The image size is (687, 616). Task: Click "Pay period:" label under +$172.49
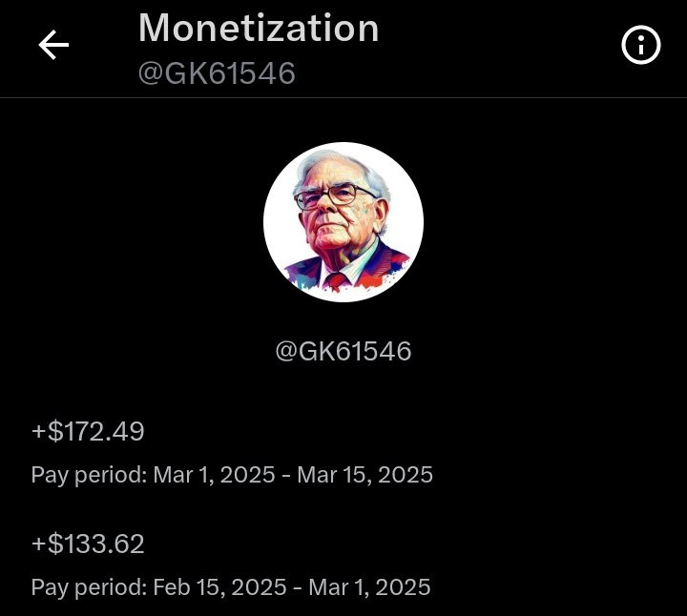tap(89, 474)
